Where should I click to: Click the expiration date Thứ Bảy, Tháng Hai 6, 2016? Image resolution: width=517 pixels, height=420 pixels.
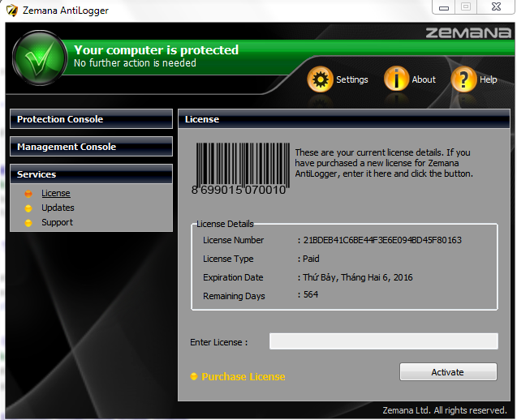[358, 277]
